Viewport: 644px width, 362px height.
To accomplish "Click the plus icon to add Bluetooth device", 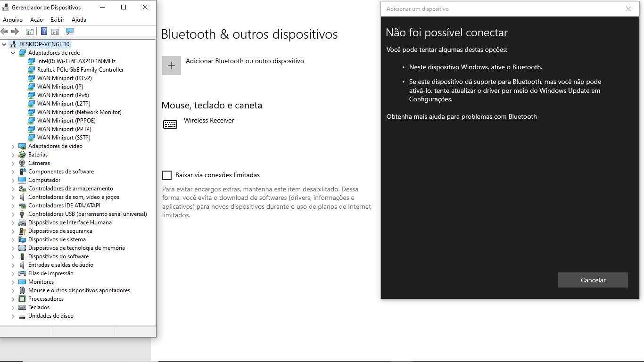I will (172, 66).
